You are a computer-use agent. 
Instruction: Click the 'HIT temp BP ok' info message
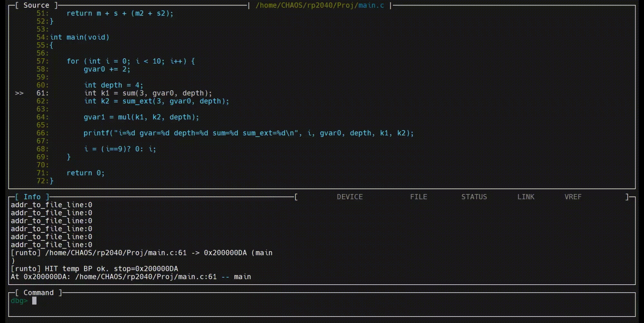[x=94, y=269]
